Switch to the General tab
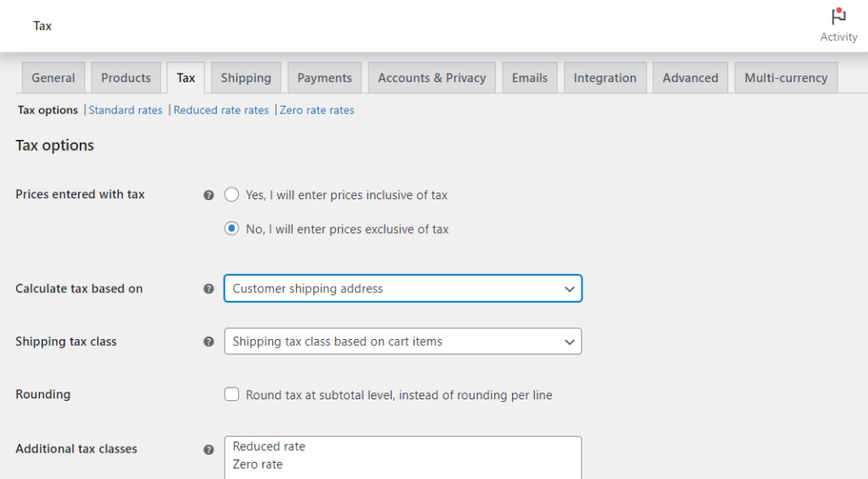Screen dimensions: 868x479 (x=53, y=78)
